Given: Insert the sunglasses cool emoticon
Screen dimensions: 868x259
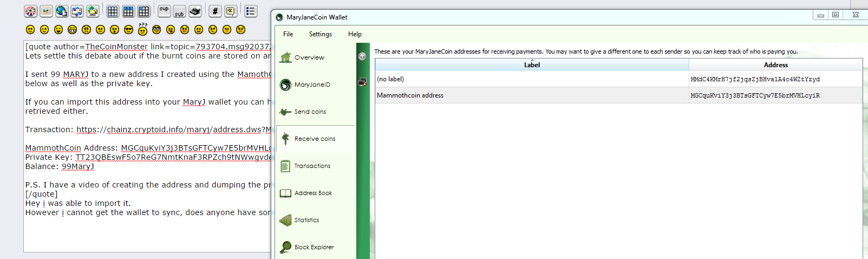Looking at the screenshot, I should point(128,29).
